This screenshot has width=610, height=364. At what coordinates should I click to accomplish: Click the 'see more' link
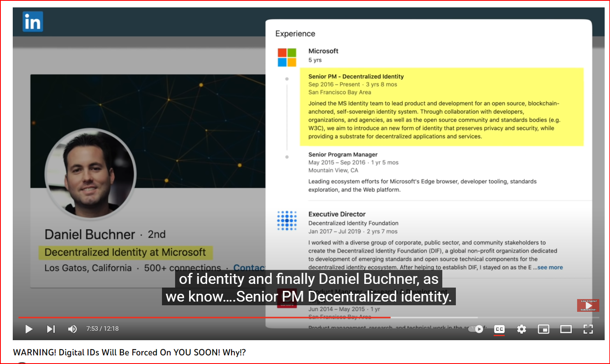[x=550, y=267]
